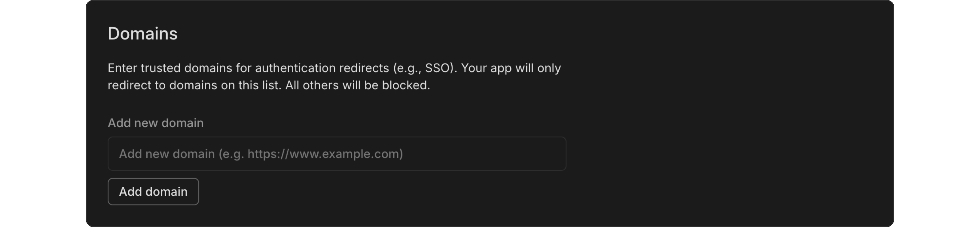Click the Domains panel title
This screenshot has width=980, height=228.
143,34
